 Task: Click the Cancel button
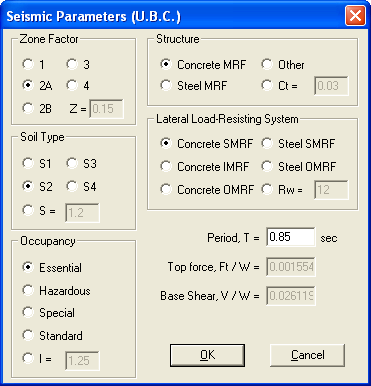307,355
